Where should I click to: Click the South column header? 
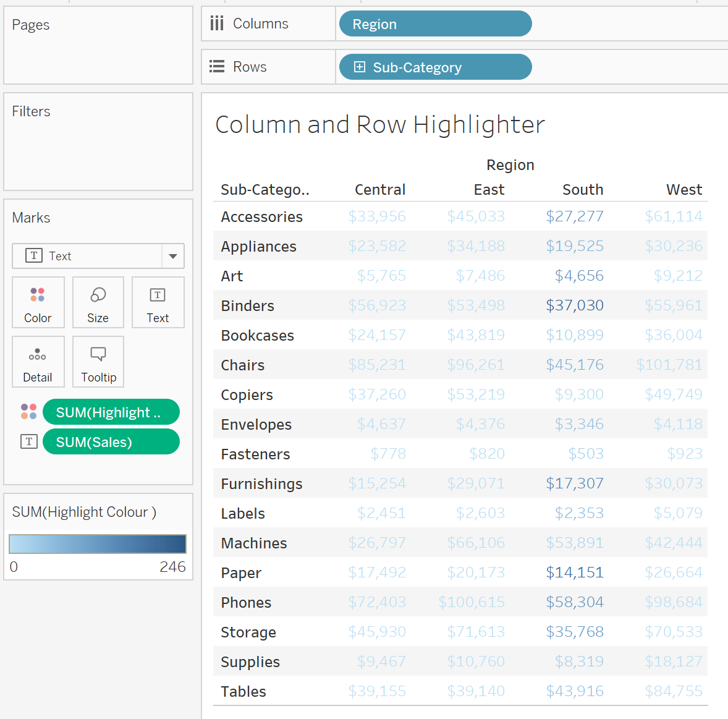[582, 190]
